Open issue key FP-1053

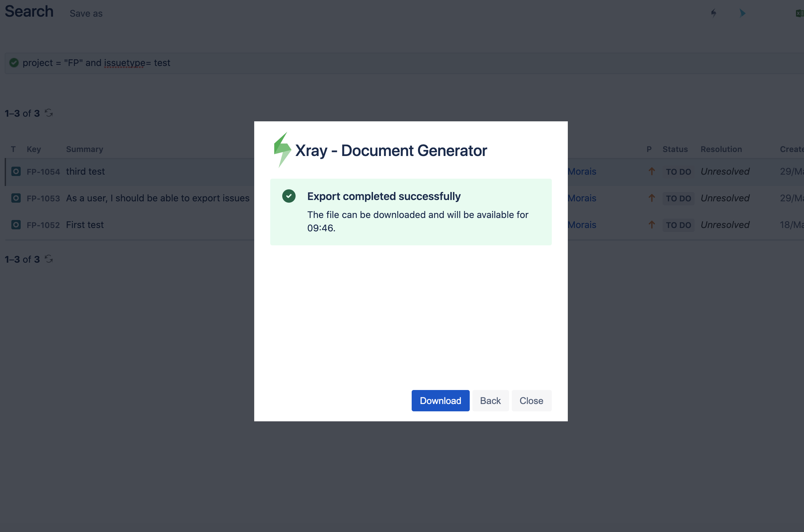(x=43, y=198)
